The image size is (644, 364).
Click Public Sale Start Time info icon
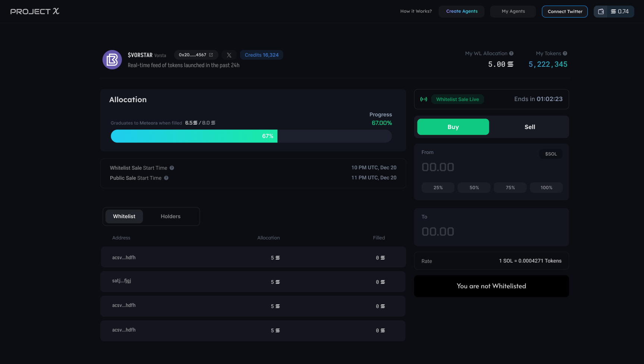click(166, 178)
